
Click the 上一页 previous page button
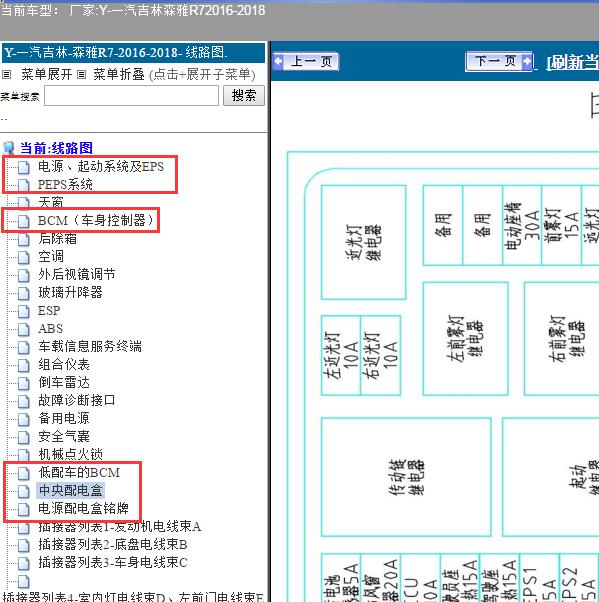pyautogui.click(x=306, y=61)
